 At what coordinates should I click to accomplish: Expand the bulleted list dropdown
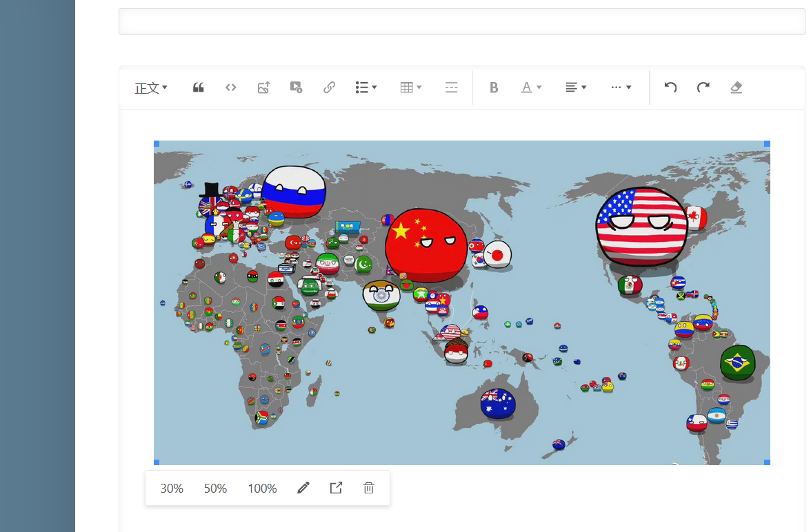point(366,88)
